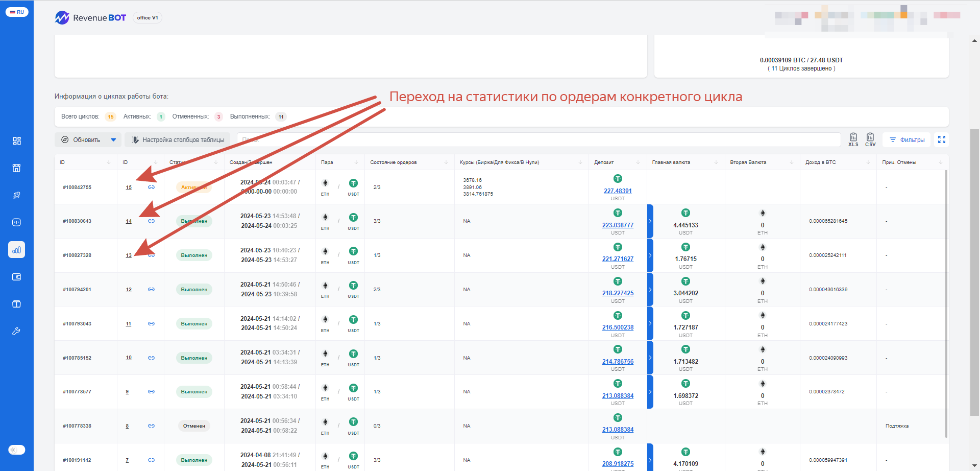
Task: Open link icon for cycle 7
Action: (152, 460)
